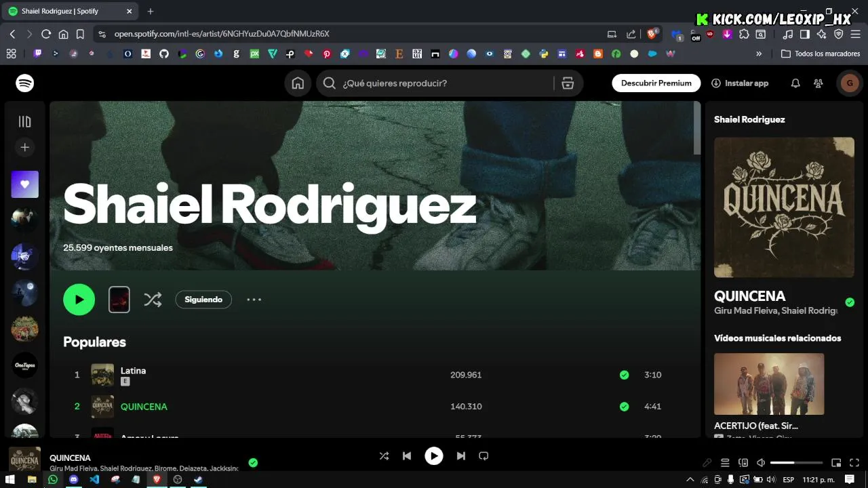Open connect to a device icon
868x488 pixels.
click(743, 463)
